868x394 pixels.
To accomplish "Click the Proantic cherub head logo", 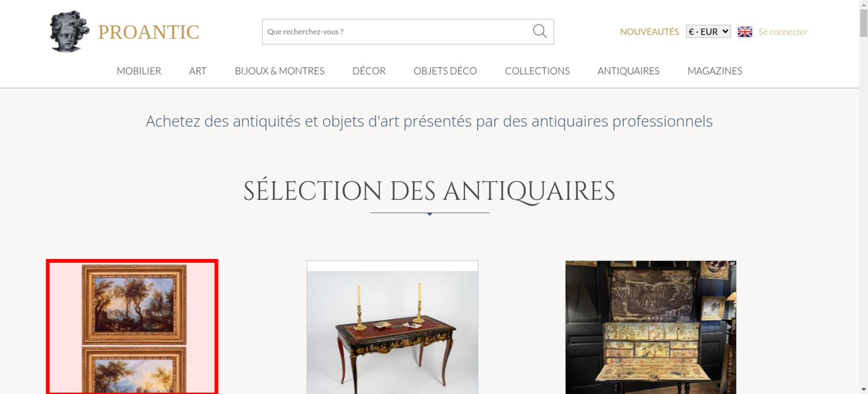I will pos(69,31).
